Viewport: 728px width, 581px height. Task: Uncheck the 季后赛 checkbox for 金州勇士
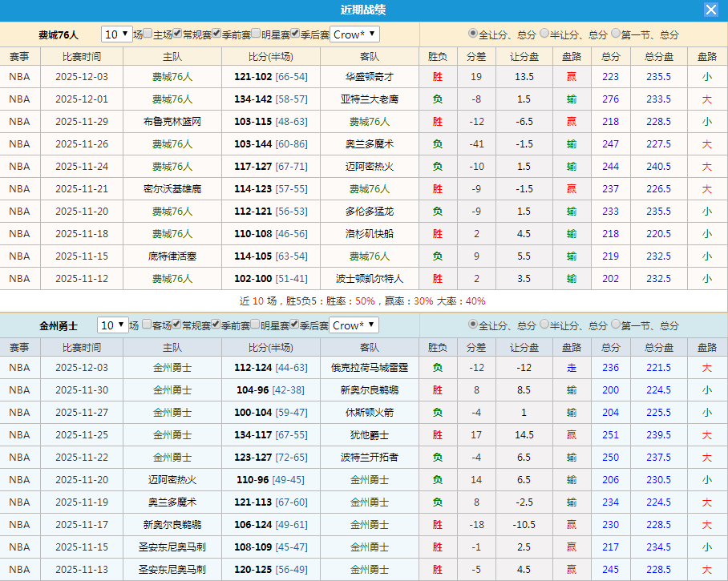click(296, 325)
